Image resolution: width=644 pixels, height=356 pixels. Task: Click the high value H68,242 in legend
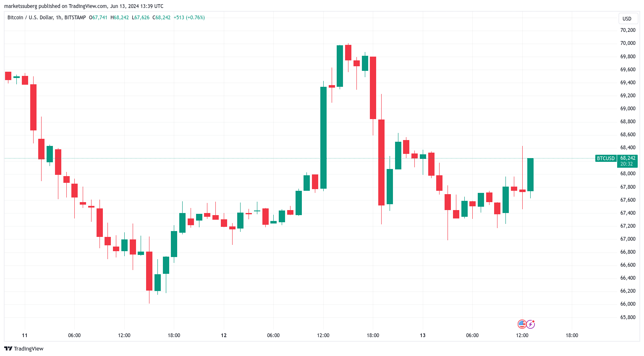[x=120, y=18]
